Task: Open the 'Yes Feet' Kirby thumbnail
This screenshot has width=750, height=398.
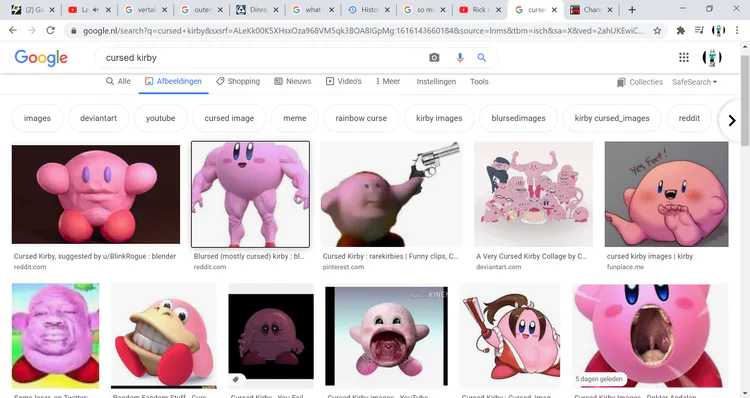Action: (666, 194)
